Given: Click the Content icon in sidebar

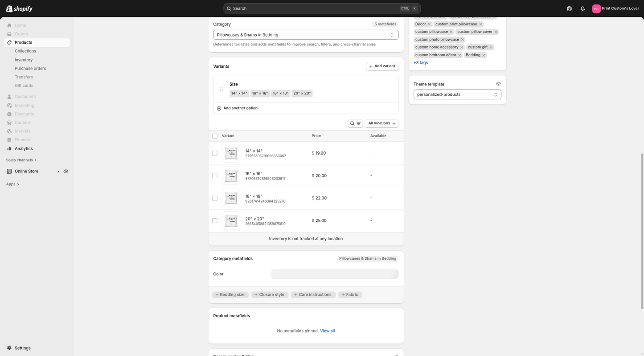Looking at the screenshot, I should (9, 123).
